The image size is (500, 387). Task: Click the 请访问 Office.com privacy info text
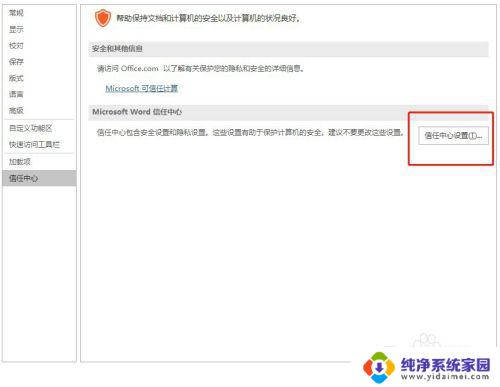pyautogui.click(x=200, y=69)
